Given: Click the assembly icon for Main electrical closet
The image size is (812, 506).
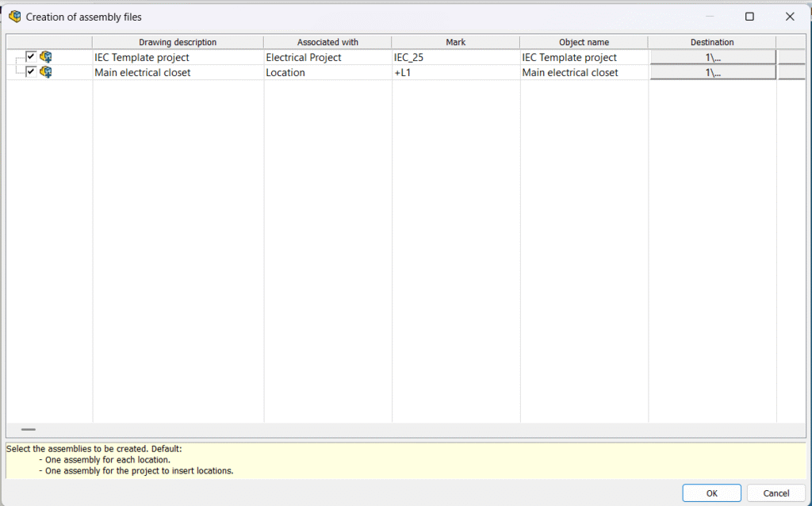Looking at the screenshot, I should 46,72.
